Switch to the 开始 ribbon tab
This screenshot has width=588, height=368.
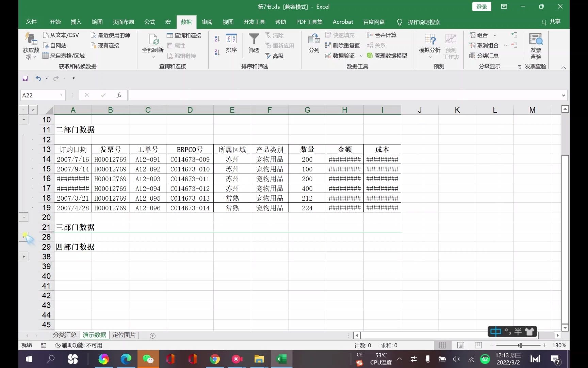pos(55,22)
